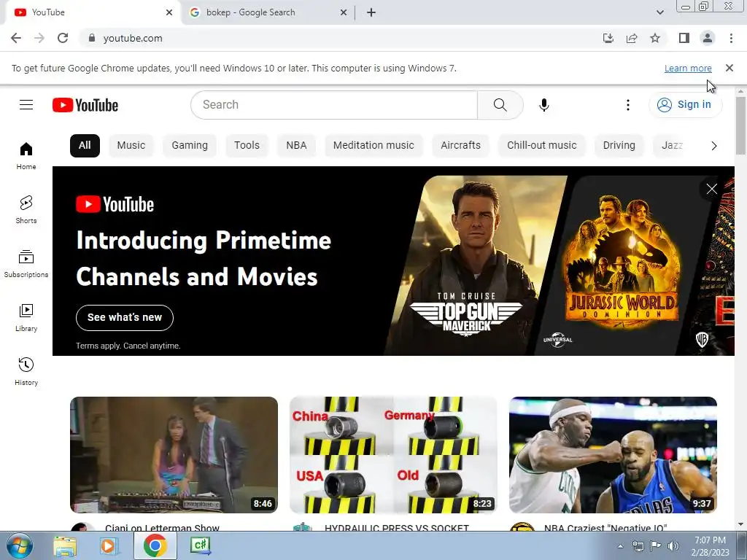This screenshot has width=747, height=560.
Task: Show more filter chips with right arrow
Action: coord(713,146)
